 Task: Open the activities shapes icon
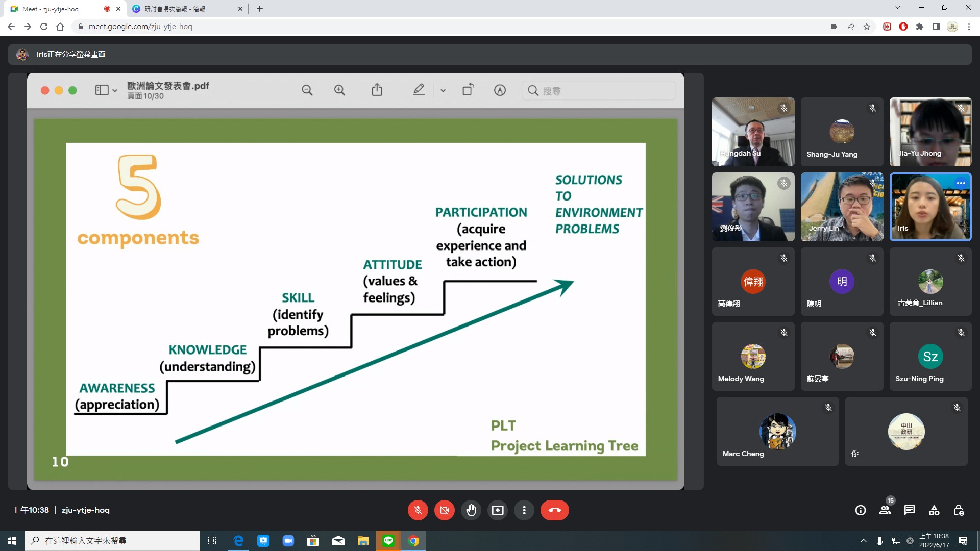(x=934, y=510)
